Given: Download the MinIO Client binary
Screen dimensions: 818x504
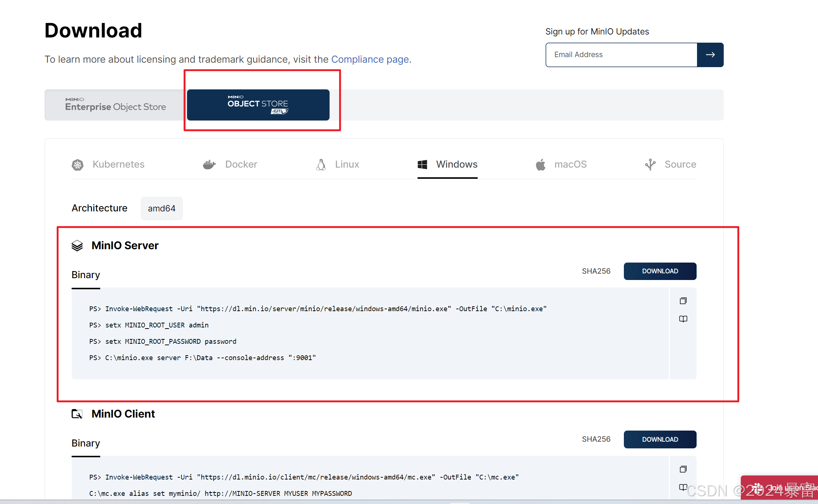Looking at the screenshot, I should point(660,439).
